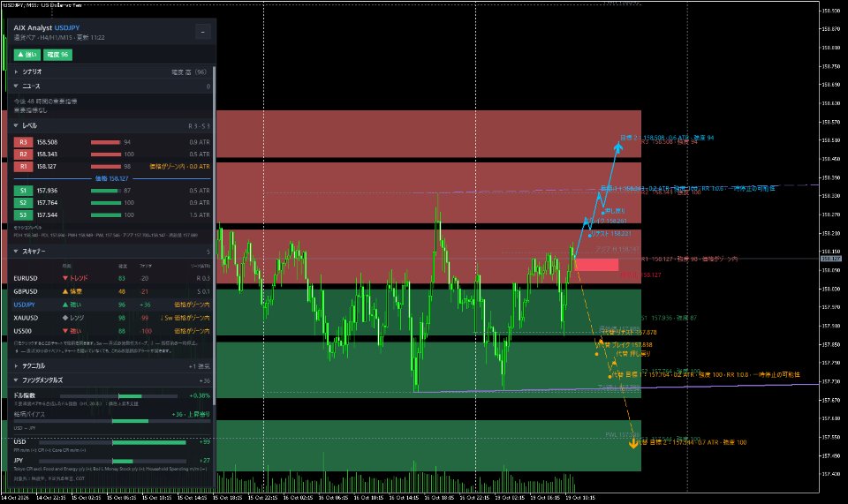Screen dimensions: 848x504
Task: Select the R3 resistance level badge
Action: point(23,142)
